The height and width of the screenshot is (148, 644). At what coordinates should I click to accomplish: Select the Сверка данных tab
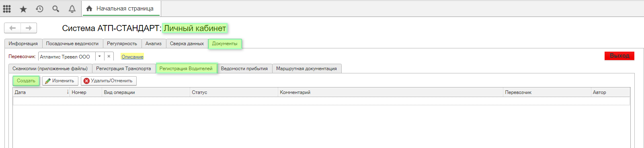pos(187,44)
